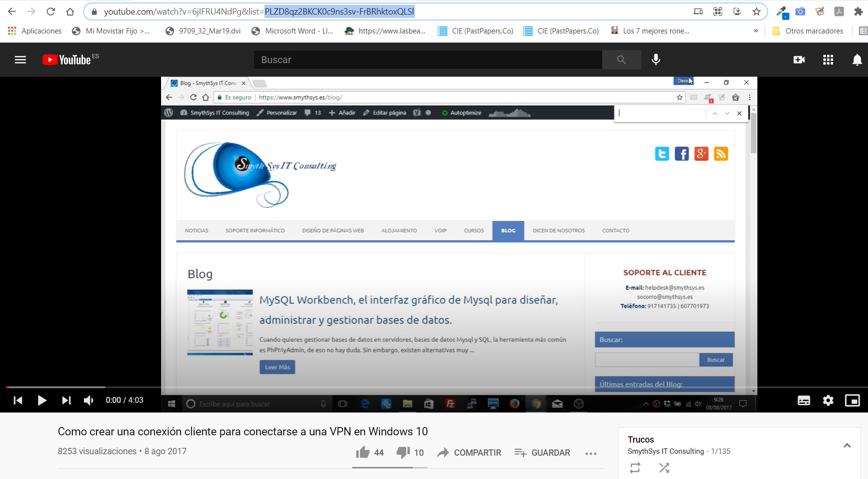Click the Leer Más button in video
This screenshot has height=479, width=868.
point(277,367)
